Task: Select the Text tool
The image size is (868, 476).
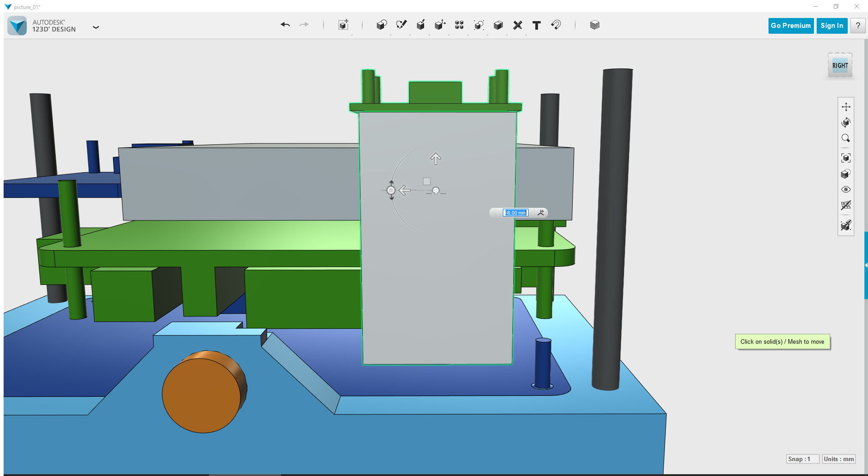Action: coord(536,26)
